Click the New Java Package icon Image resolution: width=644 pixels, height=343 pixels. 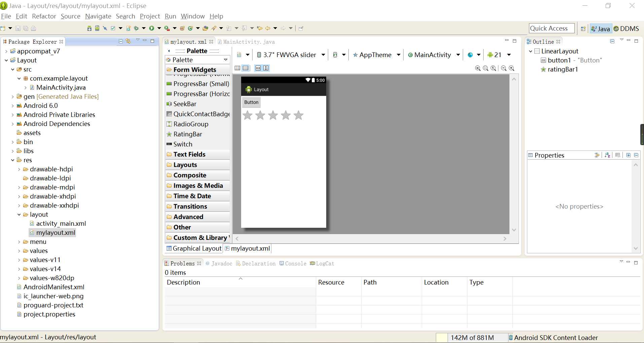point(182,28)
